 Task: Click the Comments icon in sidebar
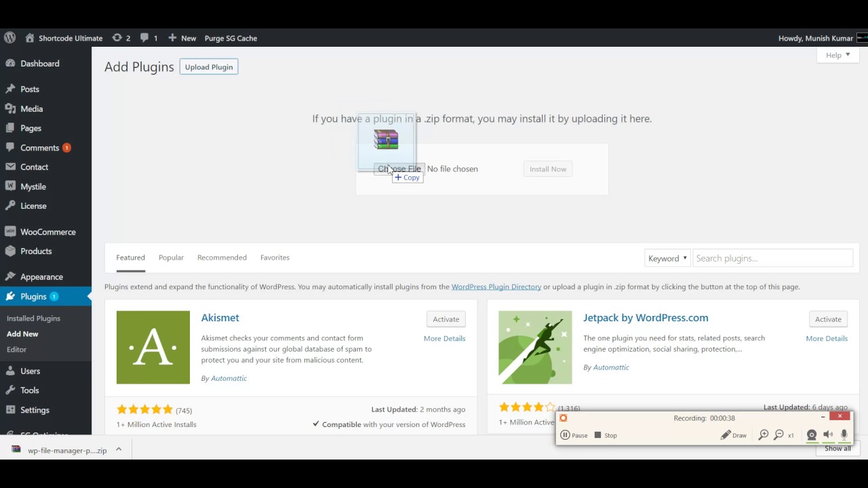click(x=10, y=147)
